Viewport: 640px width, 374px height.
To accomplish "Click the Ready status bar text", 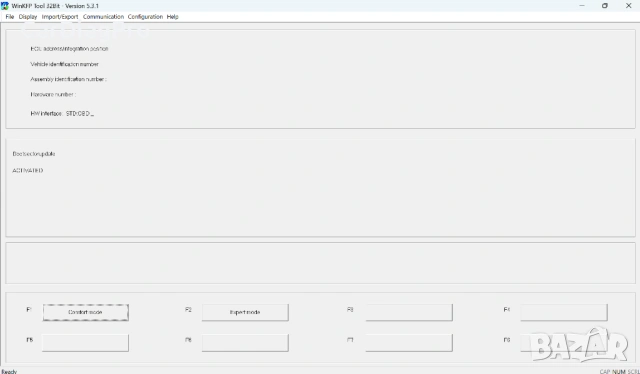I will 9,371.
